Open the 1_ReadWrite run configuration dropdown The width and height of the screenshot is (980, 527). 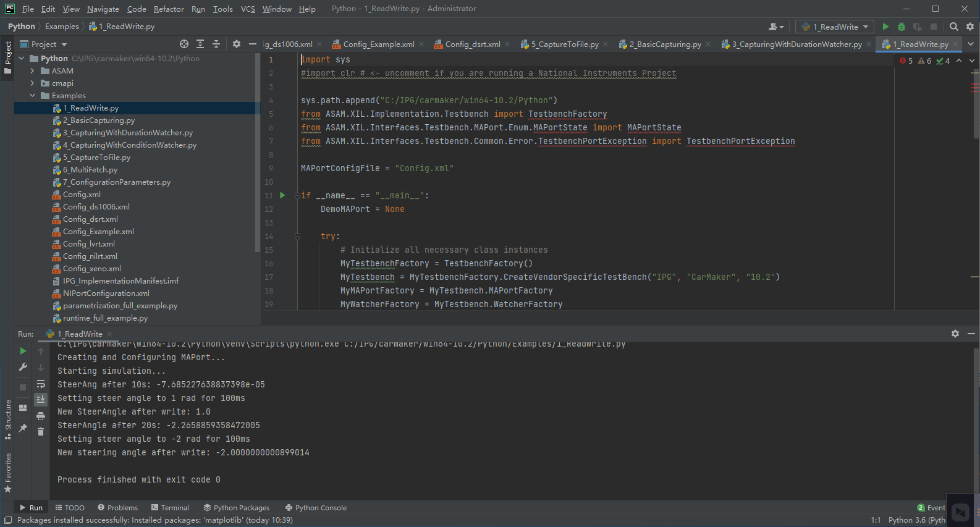tap(834, 27)
